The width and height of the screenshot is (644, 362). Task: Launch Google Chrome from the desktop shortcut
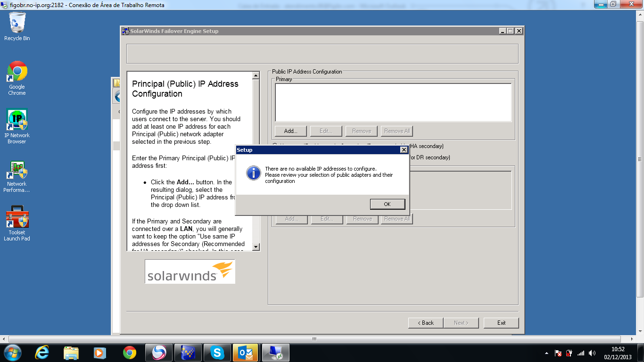[17, 78]
